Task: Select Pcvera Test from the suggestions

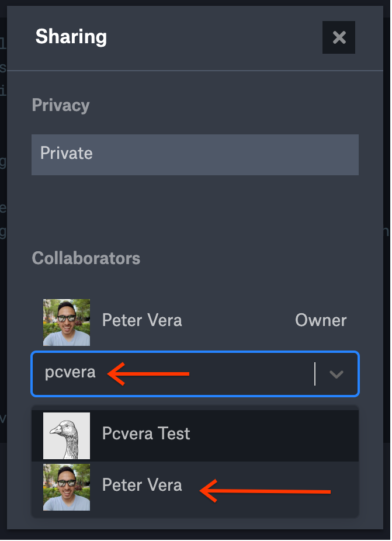Action: pos(195,435)
